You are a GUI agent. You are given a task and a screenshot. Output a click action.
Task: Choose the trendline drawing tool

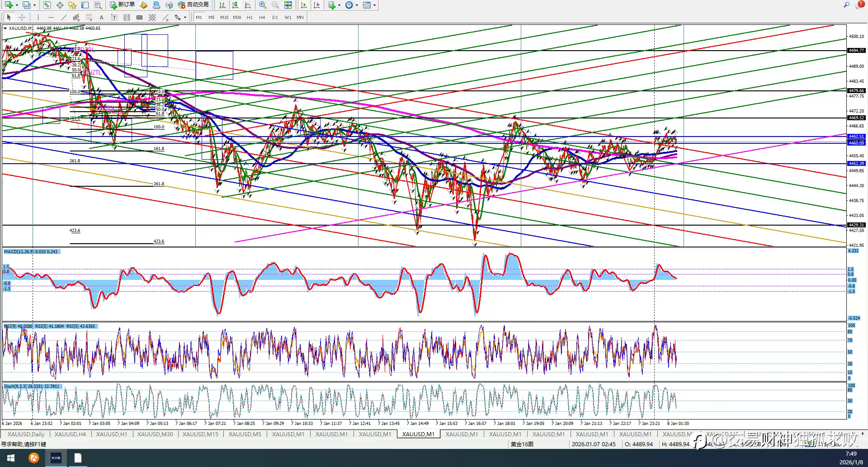click(63, 17)
